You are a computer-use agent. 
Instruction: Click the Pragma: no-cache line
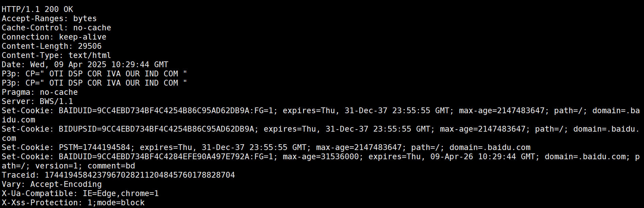coord(39,92)
